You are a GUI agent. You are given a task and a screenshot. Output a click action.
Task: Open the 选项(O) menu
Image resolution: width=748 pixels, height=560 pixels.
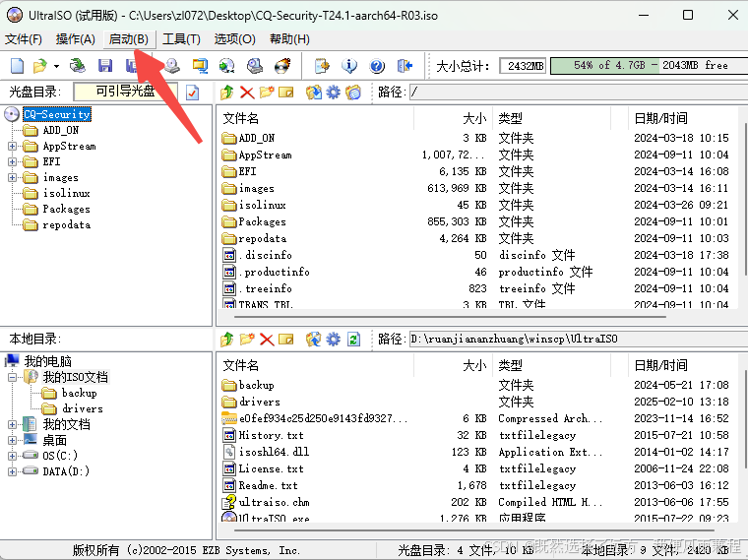point(234,39)
